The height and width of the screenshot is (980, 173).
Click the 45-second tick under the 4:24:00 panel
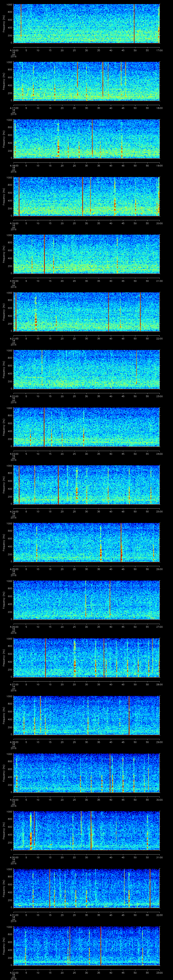(x=123, y=511)
